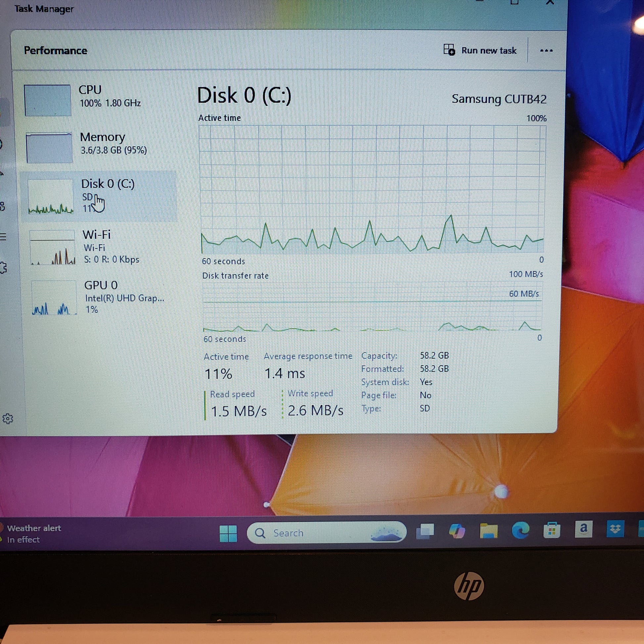Click the Samsung CUTB42 disk model text

[499, 99]
